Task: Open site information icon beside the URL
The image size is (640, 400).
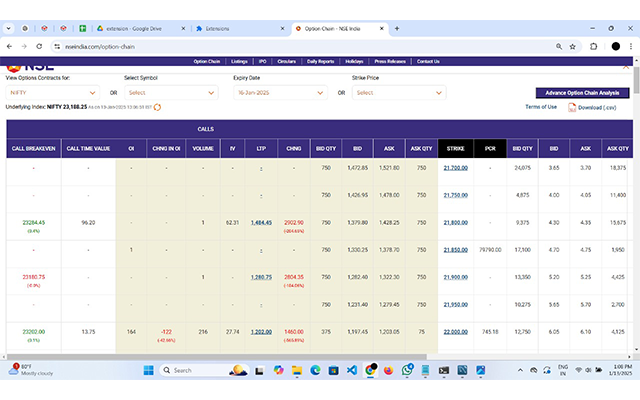Action: (57, 47)
